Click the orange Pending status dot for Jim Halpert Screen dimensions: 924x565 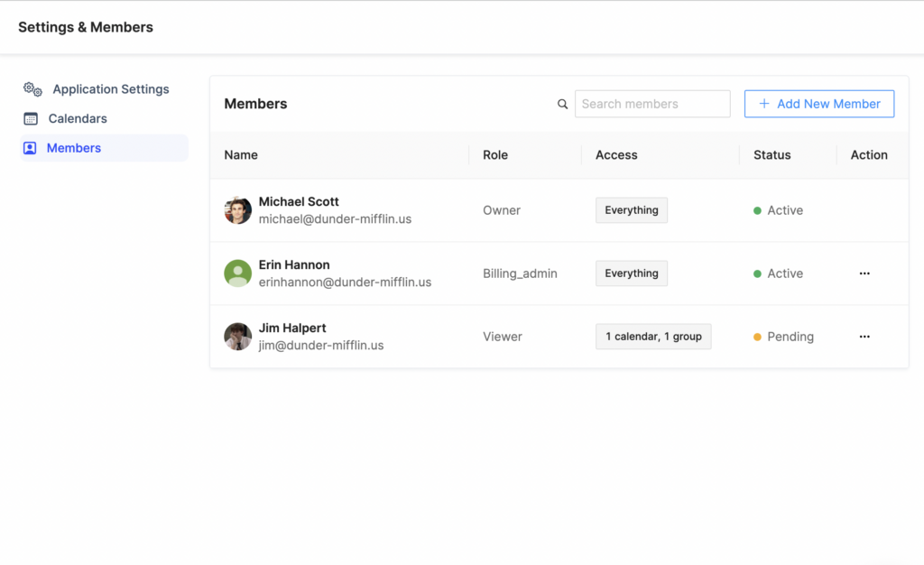click(759, 336)
